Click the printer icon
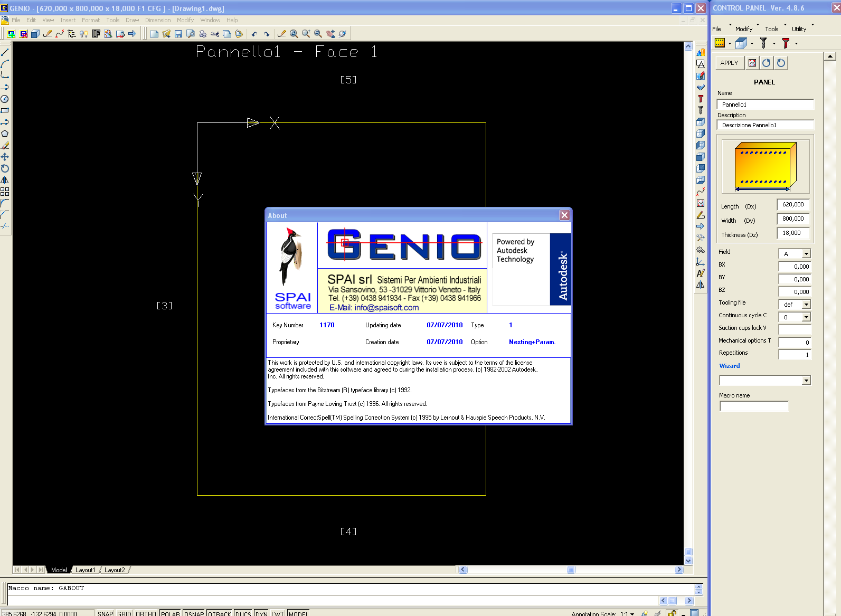Viewport: 841px width, 616px height. 203,34
